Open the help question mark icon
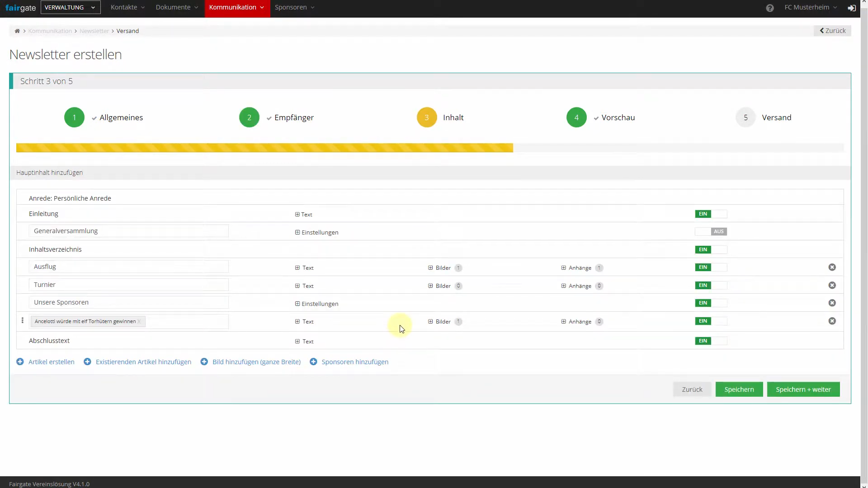Image resolution: width=868 pixels, height=488 pixels. (770, 8)
